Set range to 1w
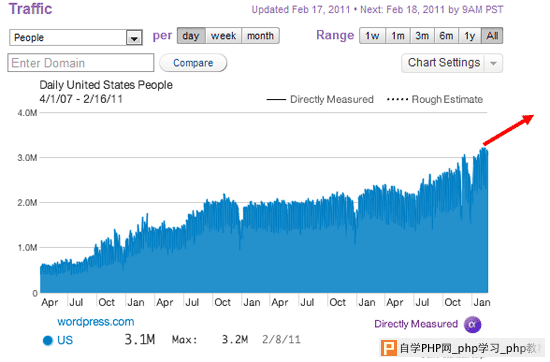The image size is (550, 362). (372, 36)
